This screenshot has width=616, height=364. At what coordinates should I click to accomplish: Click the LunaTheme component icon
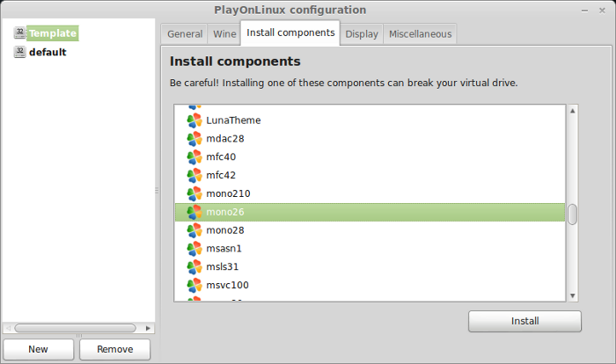click(194, 120)
